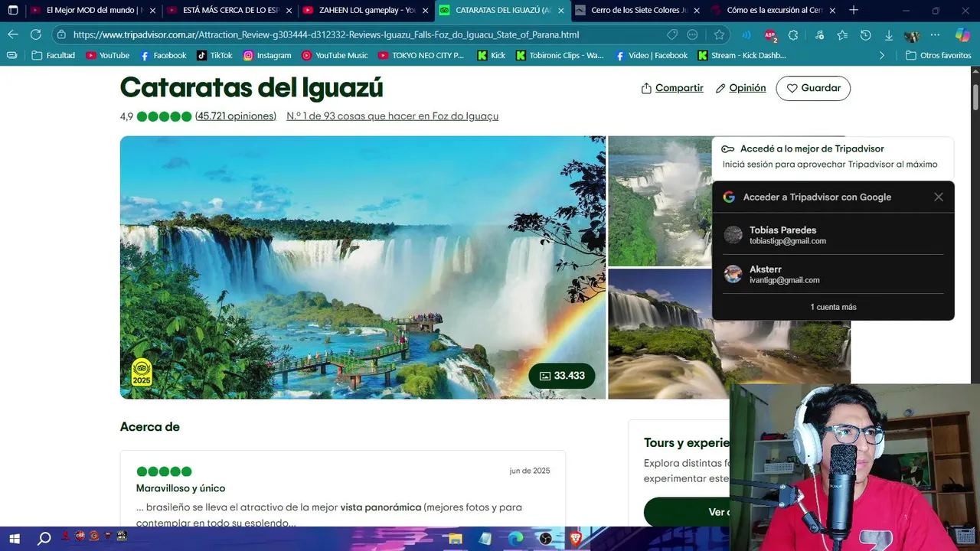This screenshot has height=551, width=980.
Task: Open the YouTube Music bookmark
Action: pyautogui.click(x=335, y=55)
